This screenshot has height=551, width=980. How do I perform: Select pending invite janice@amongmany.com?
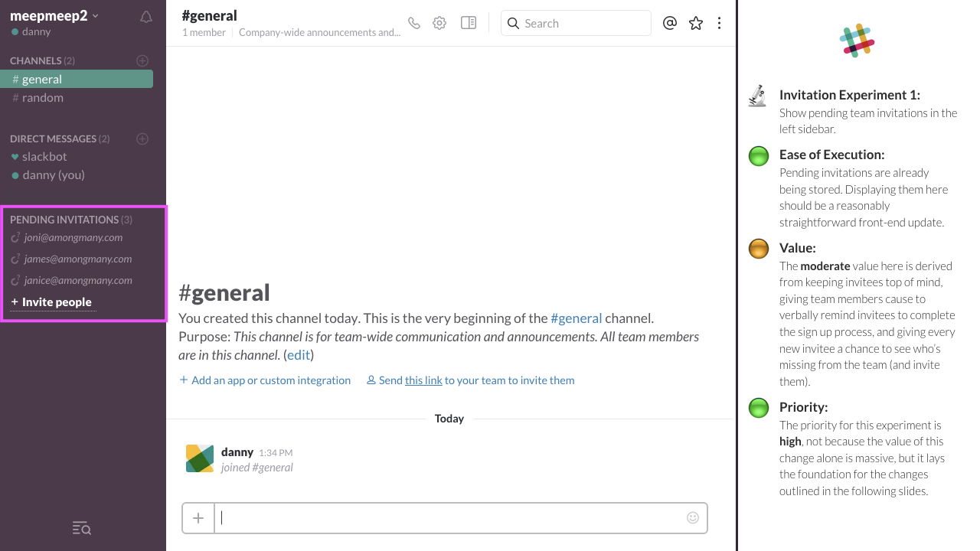coord(71,280)
